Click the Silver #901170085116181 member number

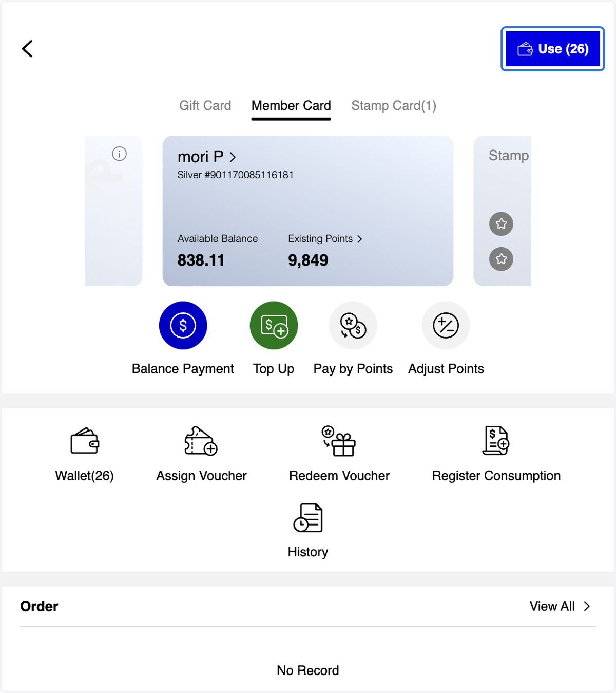[236, 175]
